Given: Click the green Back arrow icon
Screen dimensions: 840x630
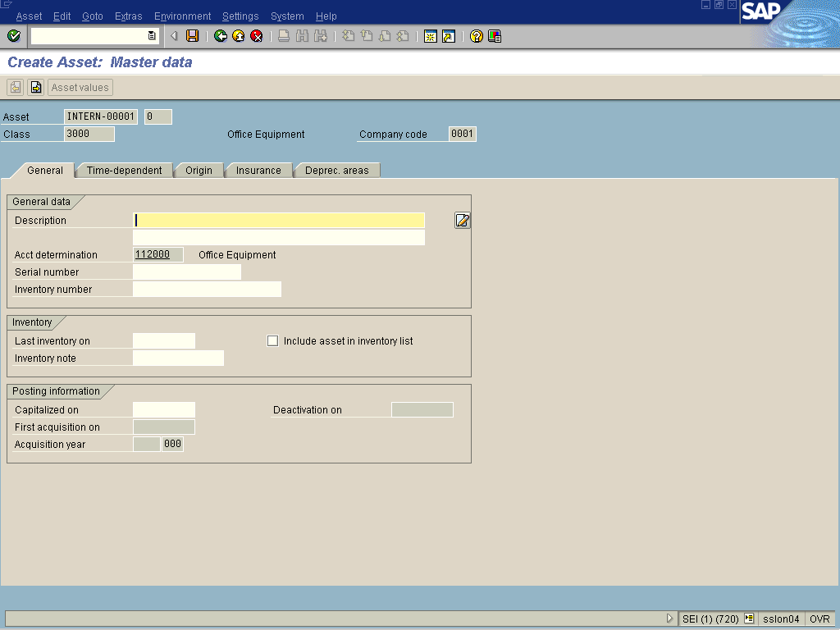Looking at the screenshot, I should click(220, 36).
